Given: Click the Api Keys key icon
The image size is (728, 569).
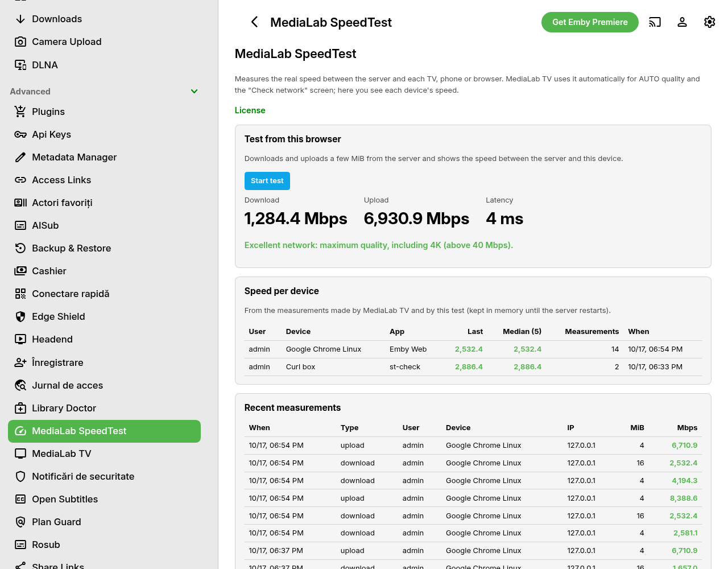Looking at the screenshot, I should click(20, 134).
